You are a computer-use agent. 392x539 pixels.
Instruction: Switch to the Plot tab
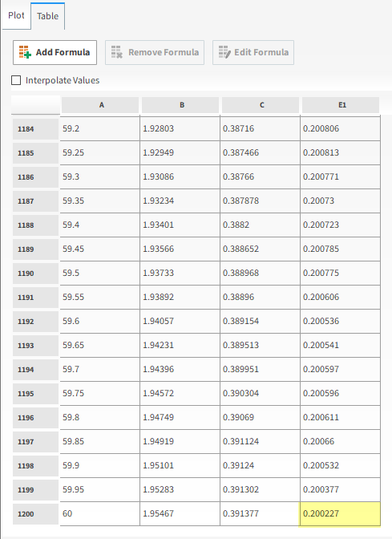tap(16, 15)
